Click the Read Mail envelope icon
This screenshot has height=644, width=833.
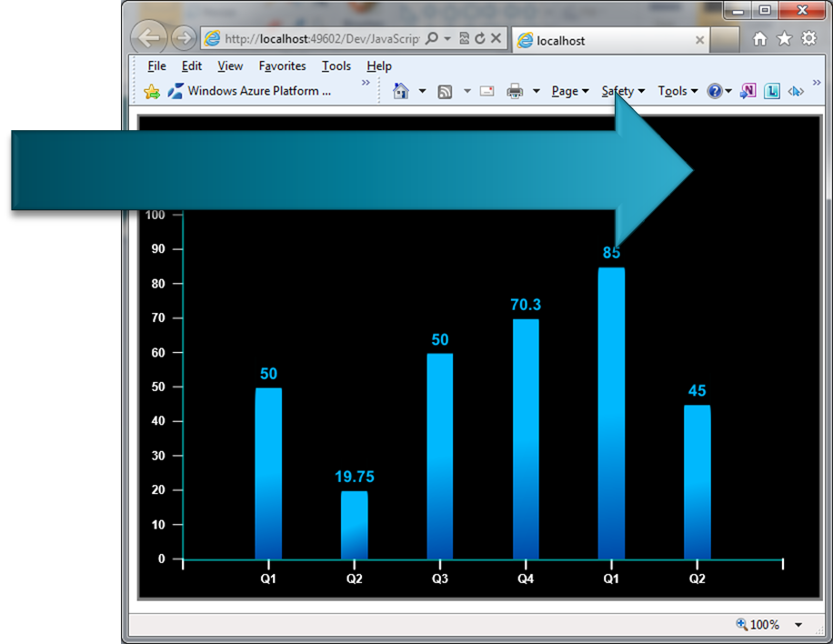[x=487, y=91]
